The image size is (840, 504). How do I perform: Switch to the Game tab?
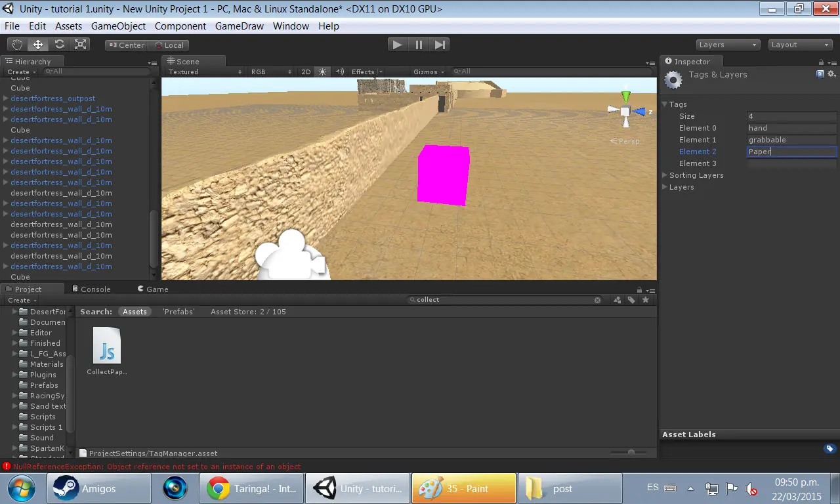[x=152, y=289]
